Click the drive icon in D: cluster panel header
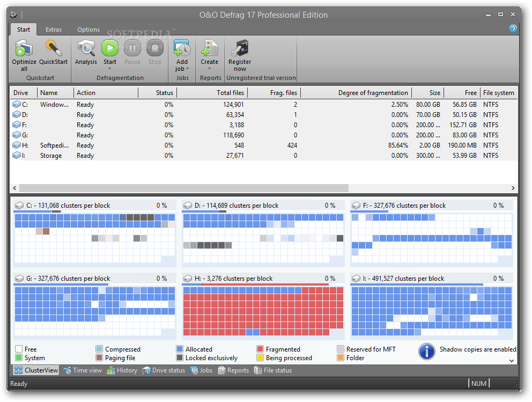This screenshot has width=532, height=402. [x=188, y=206]
